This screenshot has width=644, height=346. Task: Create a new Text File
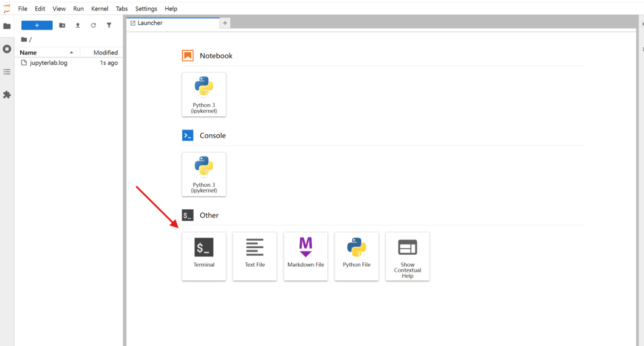pos(254,256)
